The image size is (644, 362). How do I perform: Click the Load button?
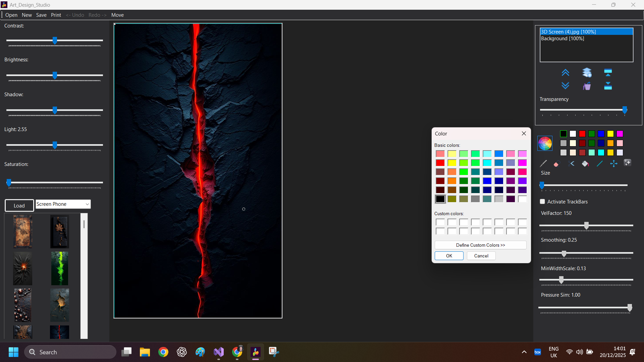click(19, 205)
